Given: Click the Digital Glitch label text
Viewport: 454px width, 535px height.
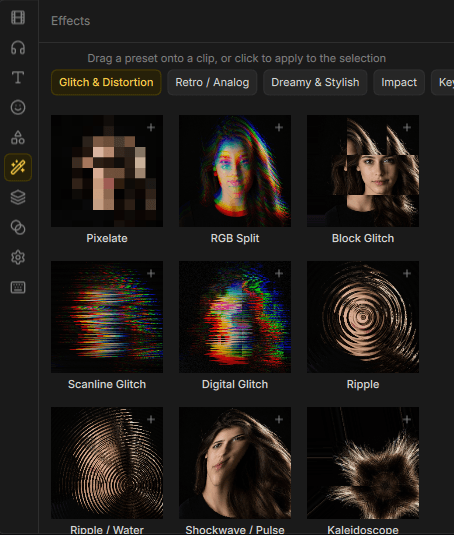Looking at the screenshot, I should pyautogui.click(x=235, y=384).
